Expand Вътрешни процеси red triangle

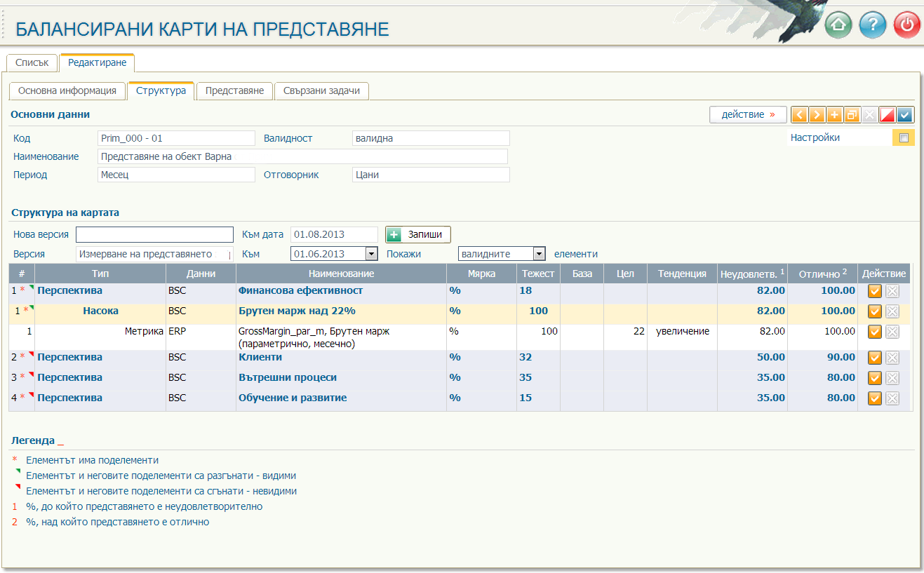tap(31, 375)
